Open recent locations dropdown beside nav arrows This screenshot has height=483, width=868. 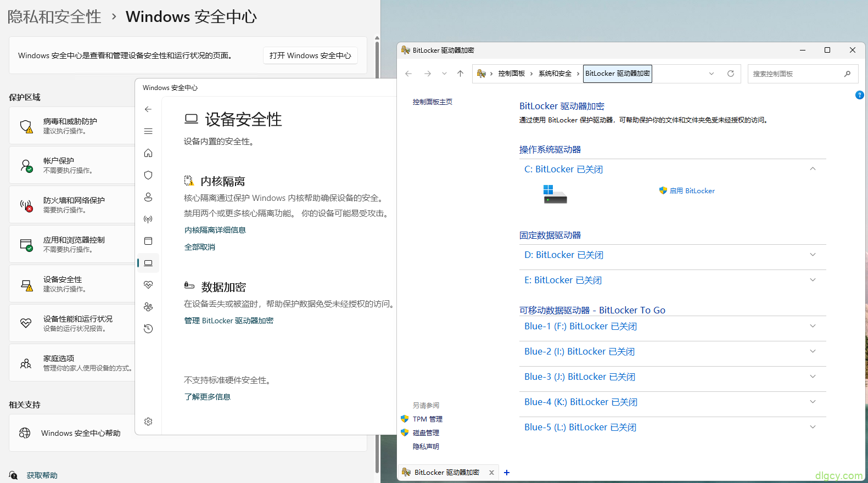[444, 74]
